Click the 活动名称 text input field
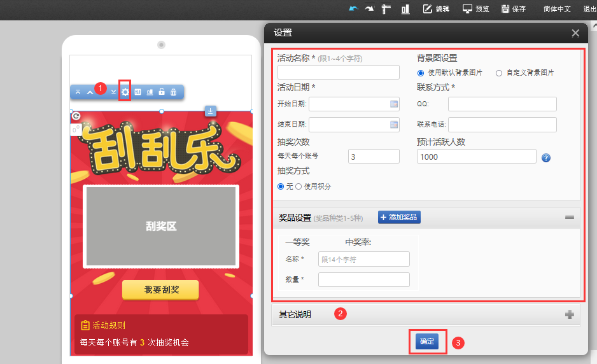The height and width of the screenshot is (364, 597). coord(338,72)
